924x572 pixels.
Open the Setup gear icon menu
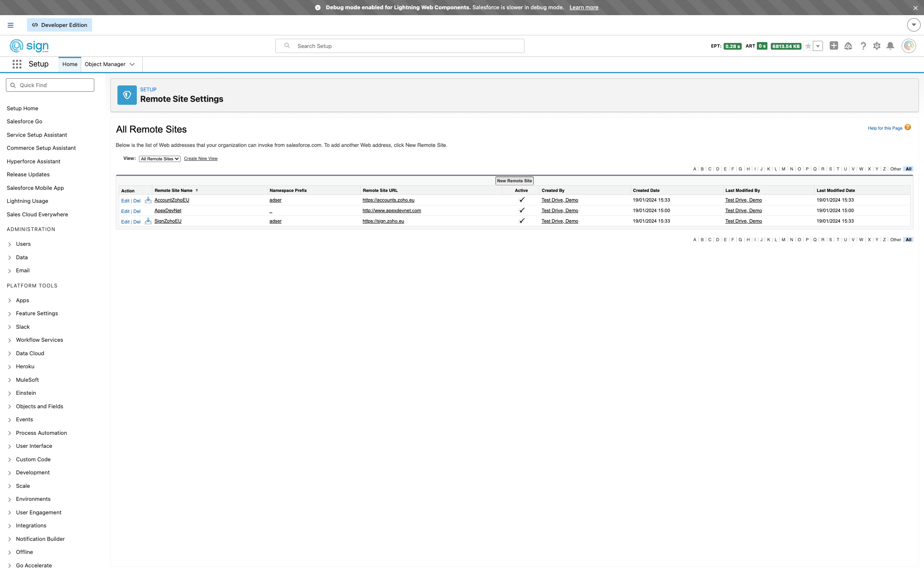(x=877, y=46)
